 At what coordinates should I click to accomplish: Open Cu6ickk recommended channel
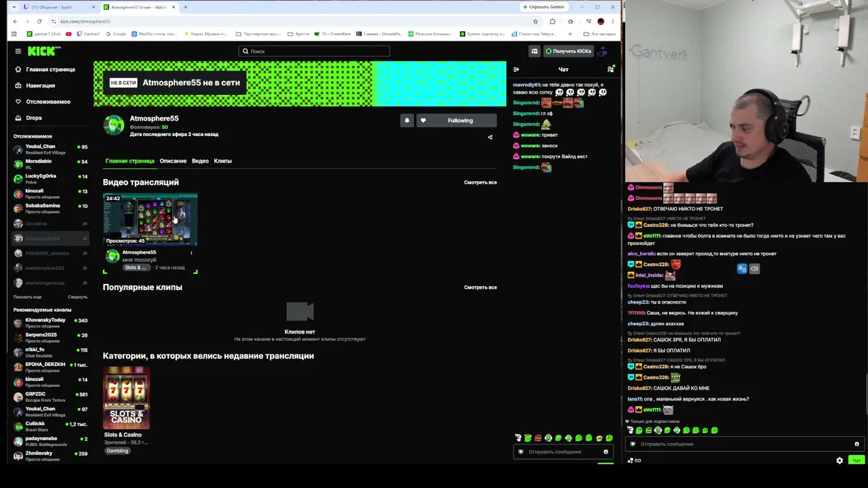coord(50,426)
